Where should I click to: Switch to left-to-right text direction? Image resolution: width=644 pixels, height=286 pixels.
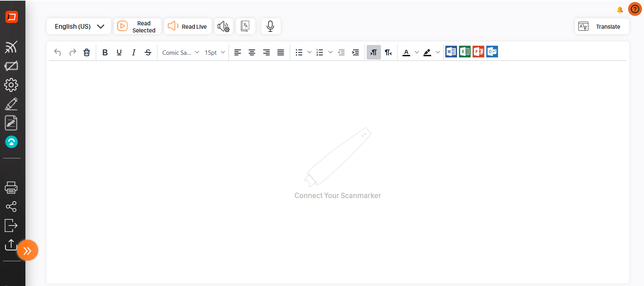point(373,52)
